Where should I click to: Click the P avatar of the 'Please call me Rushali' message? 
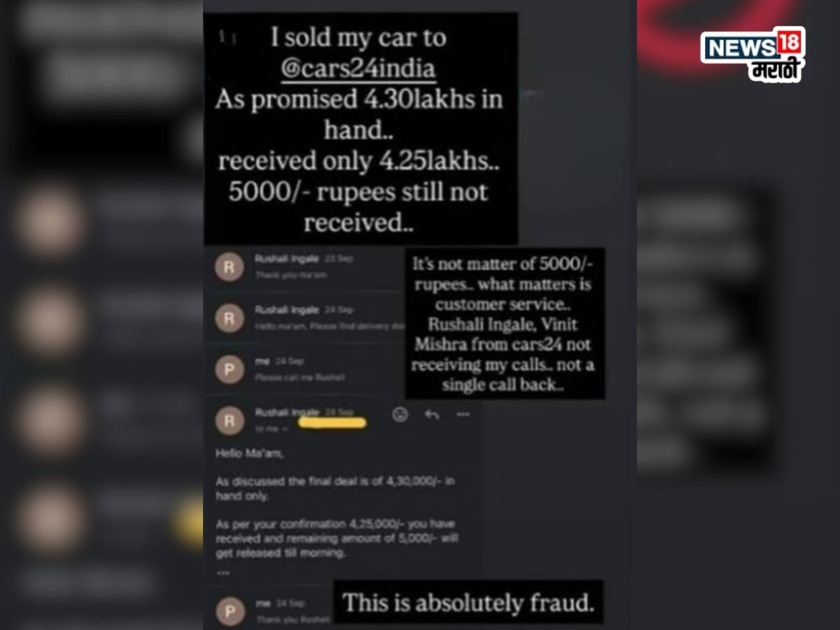230,369
